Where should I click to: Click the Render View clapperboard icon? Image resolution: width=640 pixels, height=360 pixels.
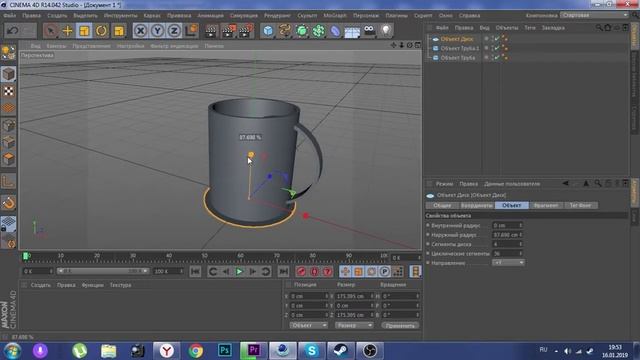pos(211,31)
